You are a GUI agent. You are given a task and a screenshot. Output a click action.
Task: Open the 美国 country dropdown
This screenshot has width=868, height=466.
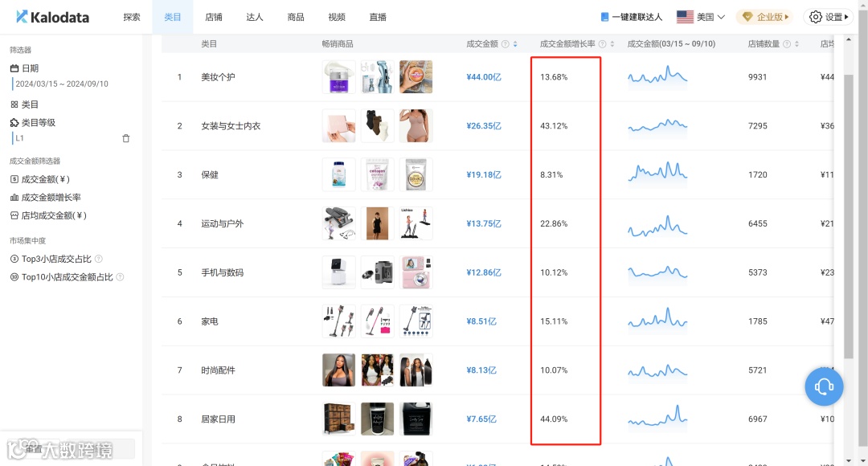702,16
